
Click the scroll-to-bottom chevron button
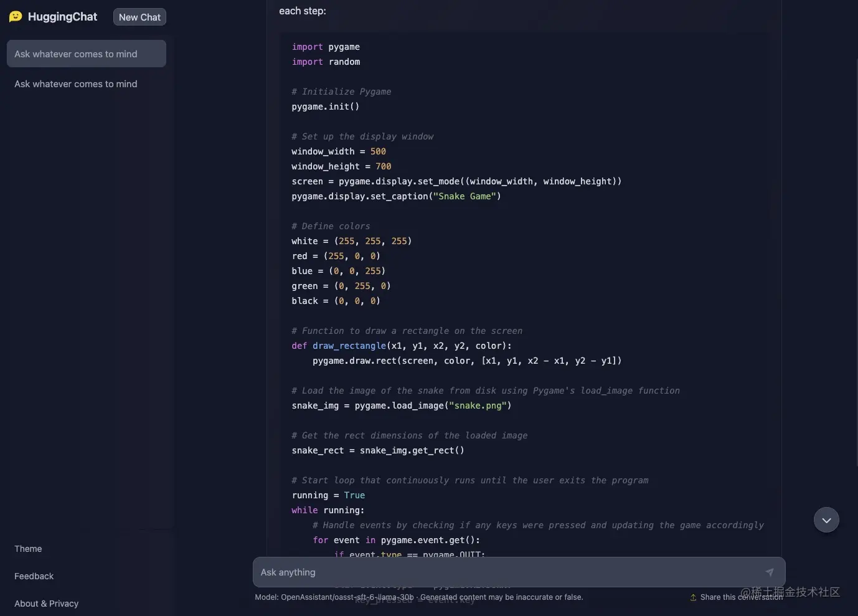click(826, 520)
